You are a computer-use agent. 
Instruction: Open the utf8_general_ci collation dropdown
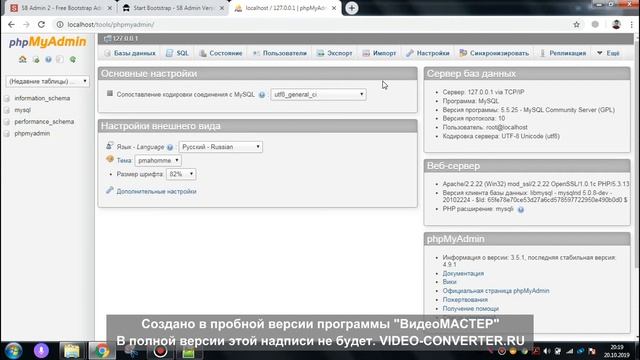click(x=318, y=95)
